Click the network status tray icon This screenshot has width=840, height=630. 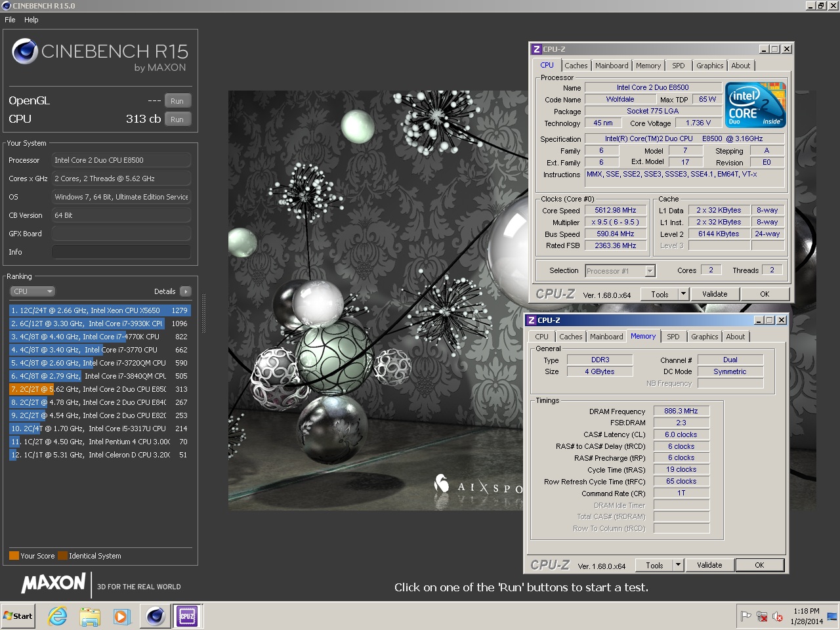click(762, 616)
